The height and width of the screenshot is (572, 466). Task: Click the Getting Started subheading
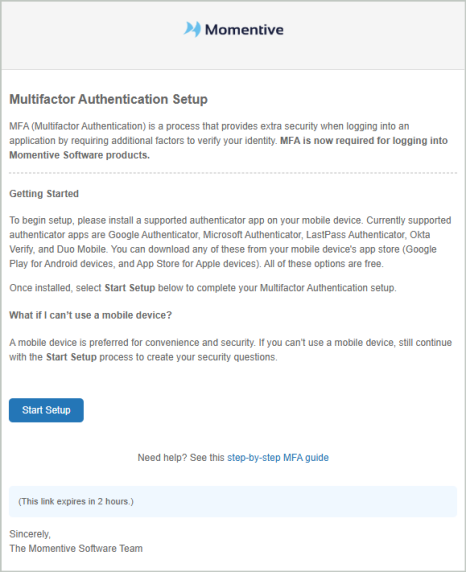[x=44, y=193]
